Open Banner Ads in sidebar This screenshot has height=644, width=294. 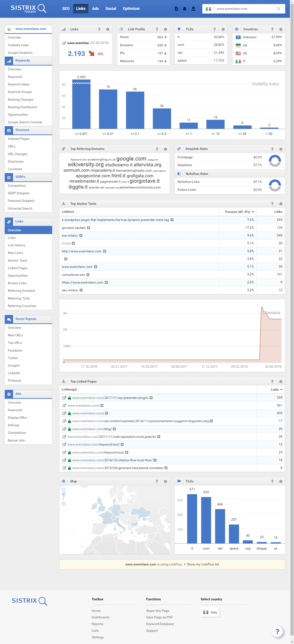16,440
